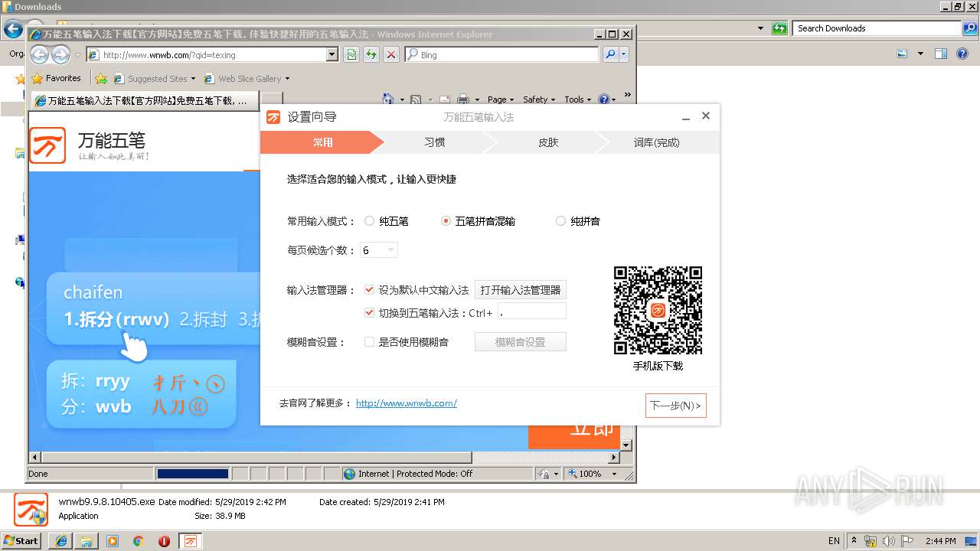Click the IE vertical scrollbar down arrow

pos(626,445)
